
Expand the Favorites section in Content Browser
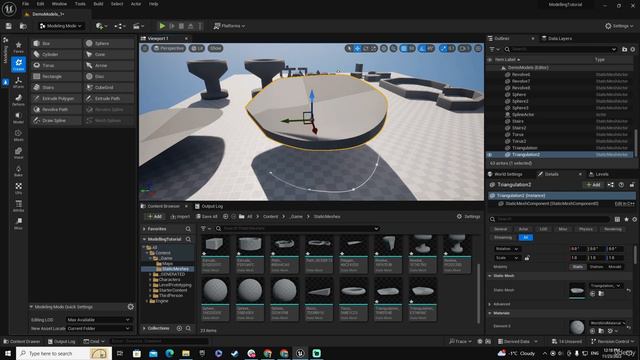click(144, 229)
